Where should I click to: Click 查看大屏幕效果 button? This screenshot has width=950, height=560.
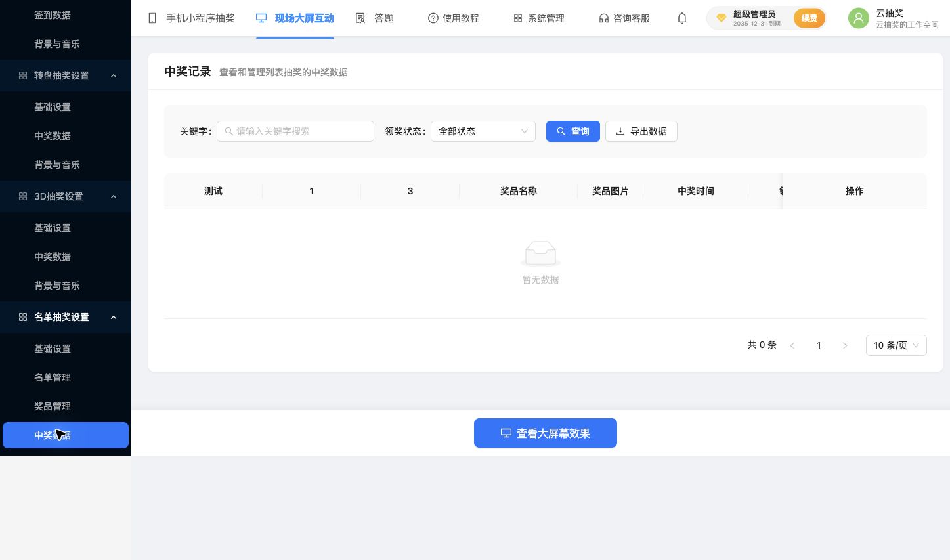(x=546, y=433)
